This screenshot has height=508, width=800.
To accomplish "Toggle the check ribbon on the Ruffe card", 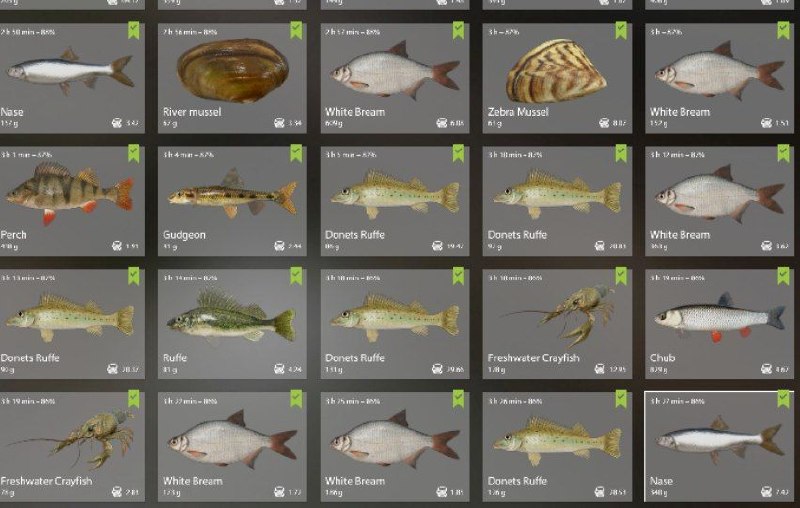I will coord(296,276).
